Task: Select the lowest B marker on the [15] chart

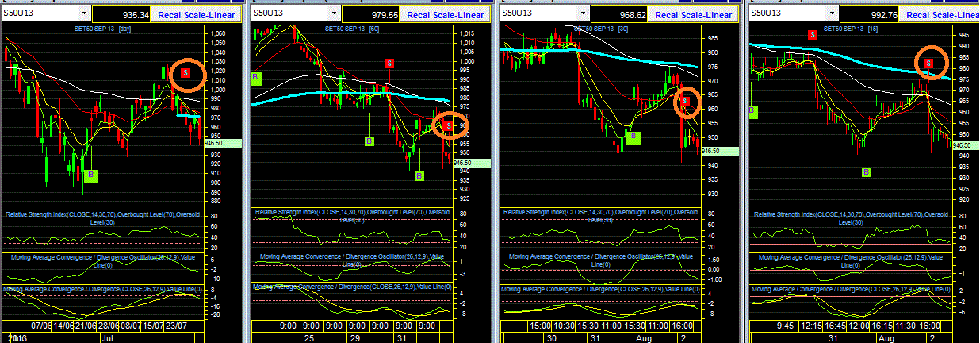Action: 867,171
